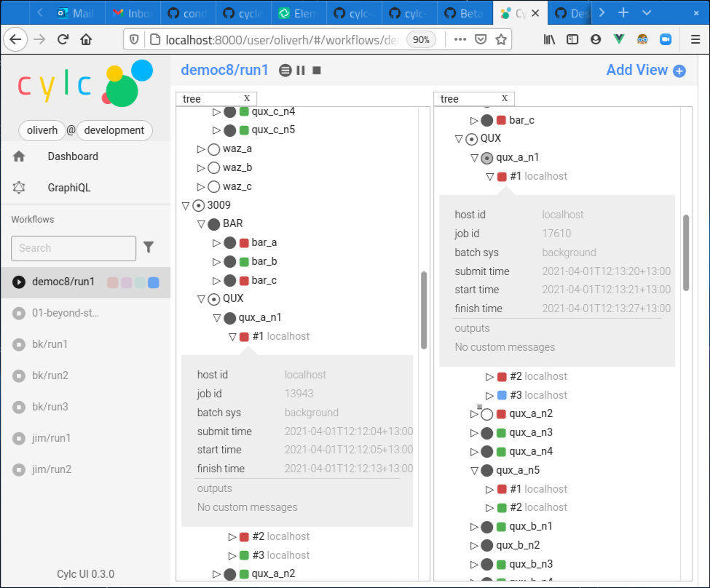Click Add View button
The image size is (710, 588).
[645, 70]
